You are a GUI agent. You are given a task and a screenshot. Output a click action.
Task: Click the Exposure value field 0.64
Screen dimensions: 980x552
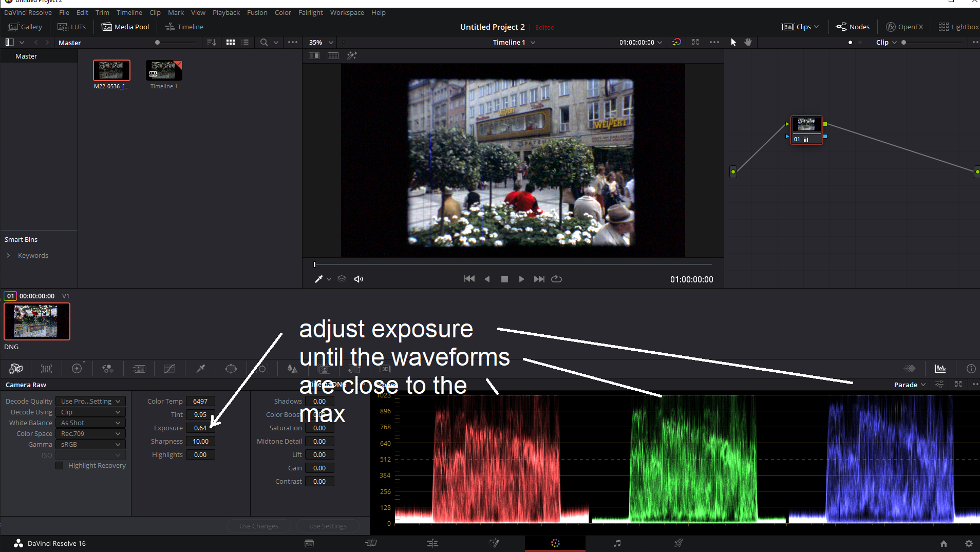[x=200, y=428]
